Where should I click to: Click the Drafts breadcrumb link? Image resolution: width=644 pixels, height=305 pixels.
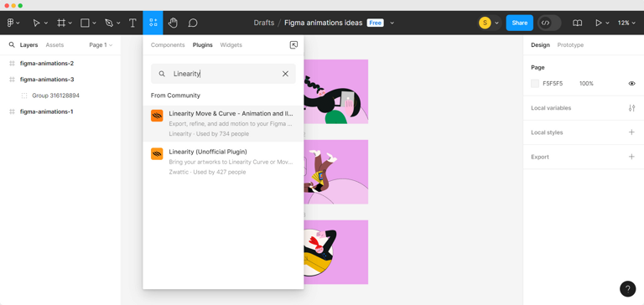pyautogui.click(x=263, y=23)
